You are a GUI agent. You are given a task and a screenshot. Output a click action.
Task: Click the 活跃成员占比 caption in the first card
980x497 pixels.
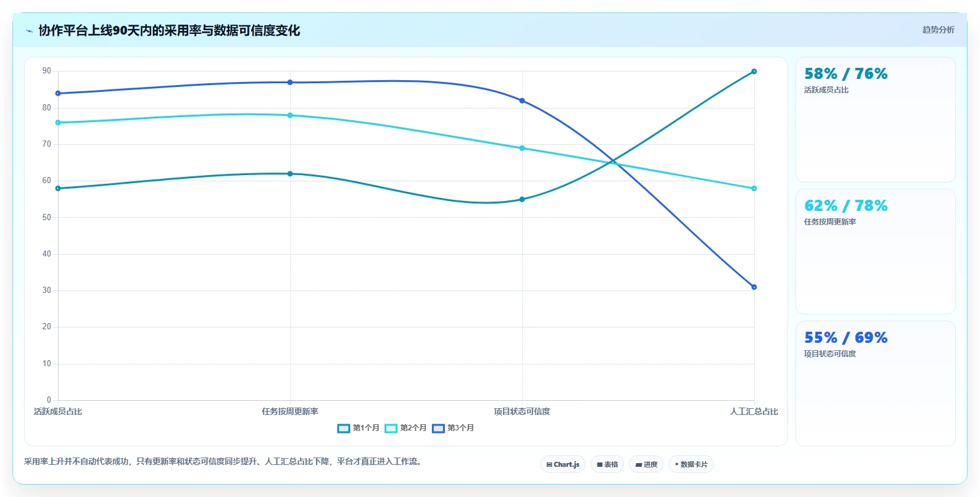coord(826,90)
